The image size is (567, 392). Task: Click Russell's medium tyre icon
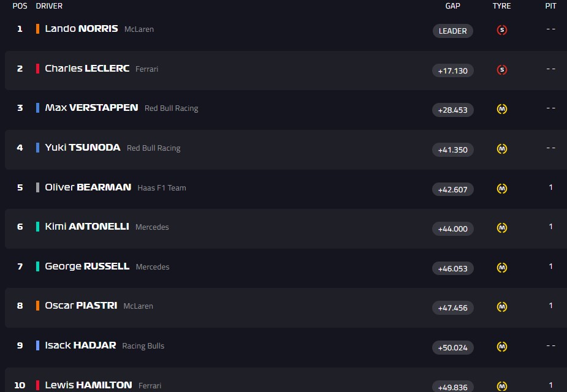[501, 268]
